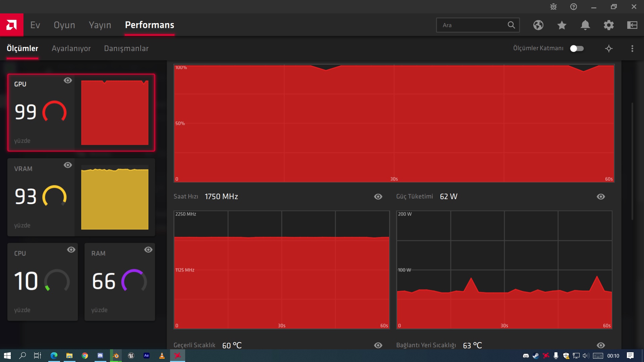Toggle the sidebar panel icon

tap(632, 25)
